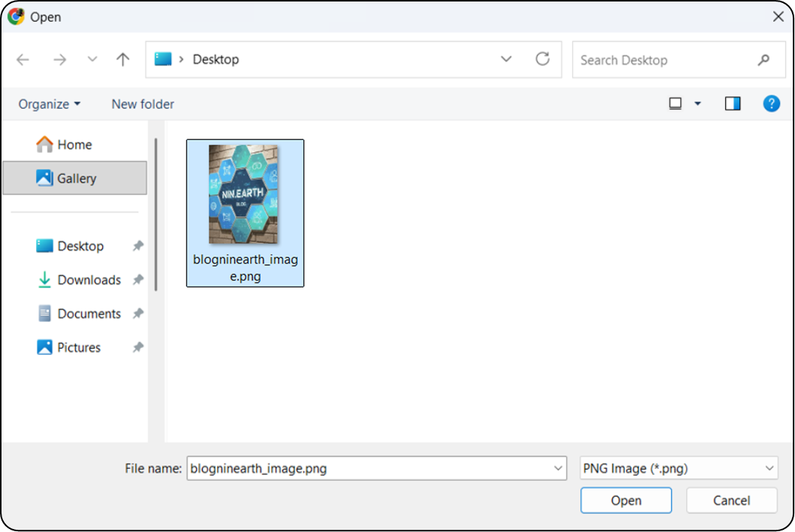Image resolution: width=795 pixels, height=532 pixels.
Task: Click the change view layout icon
Action: [x=676, y=104]
